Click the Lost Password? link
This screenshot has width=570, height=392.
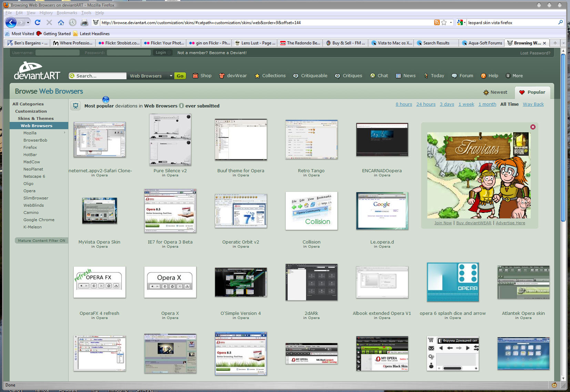point(535,53)
